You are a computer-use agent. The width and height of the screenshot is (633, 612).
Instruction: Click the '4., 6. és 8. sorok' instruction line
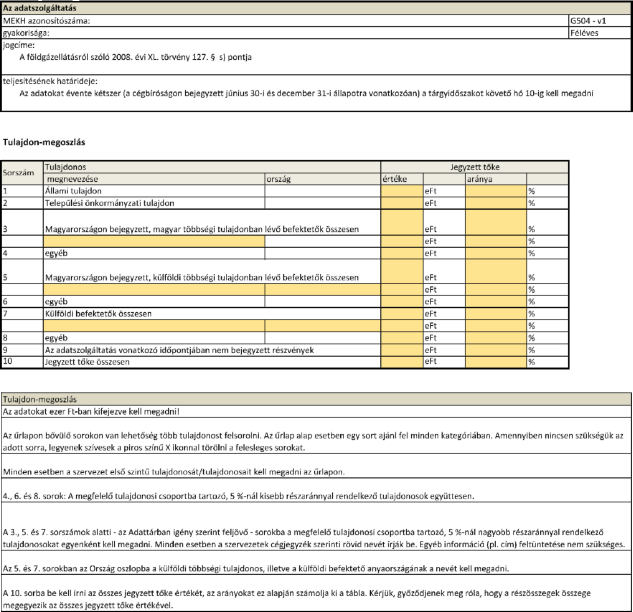click(238, 496)
